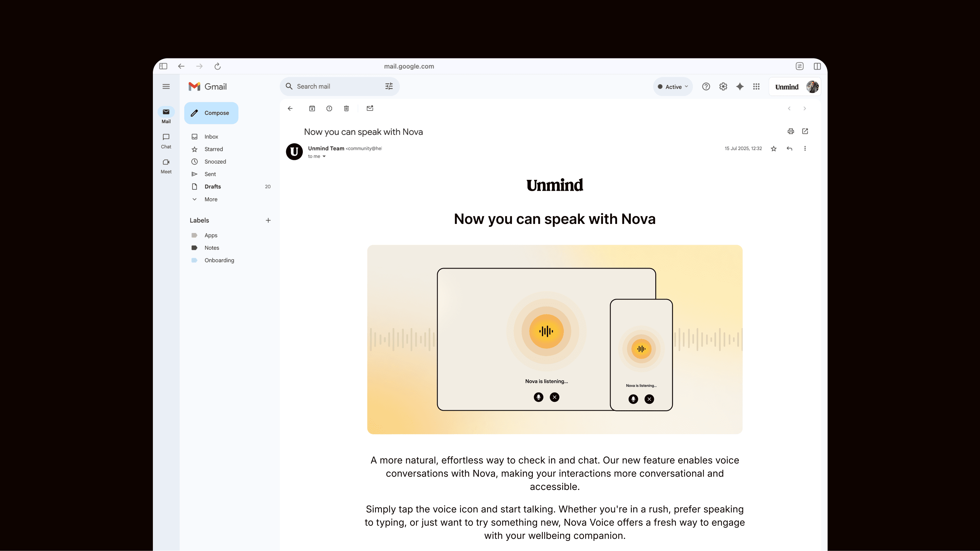Reply using the arrow icon
Viewport: 980px width, 551px height.
pyautogui.click(x=790, y=149)
